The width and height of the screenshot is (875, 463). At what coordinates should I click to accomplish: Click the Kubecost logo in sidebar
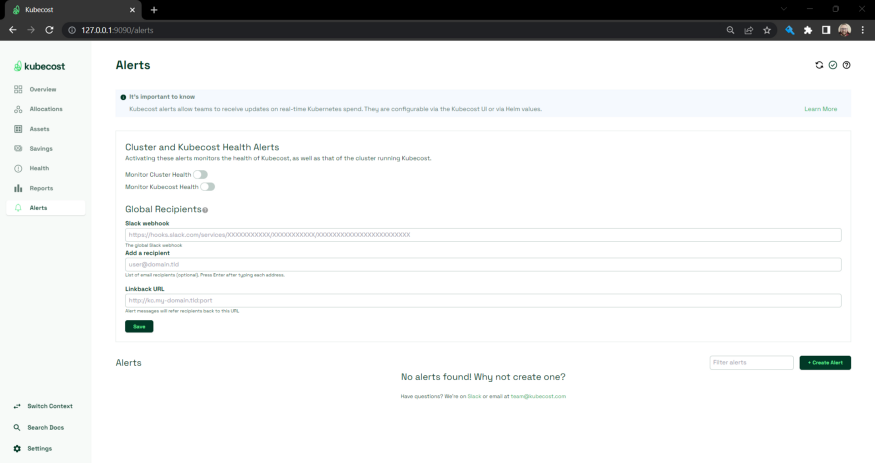pos(40,66)
